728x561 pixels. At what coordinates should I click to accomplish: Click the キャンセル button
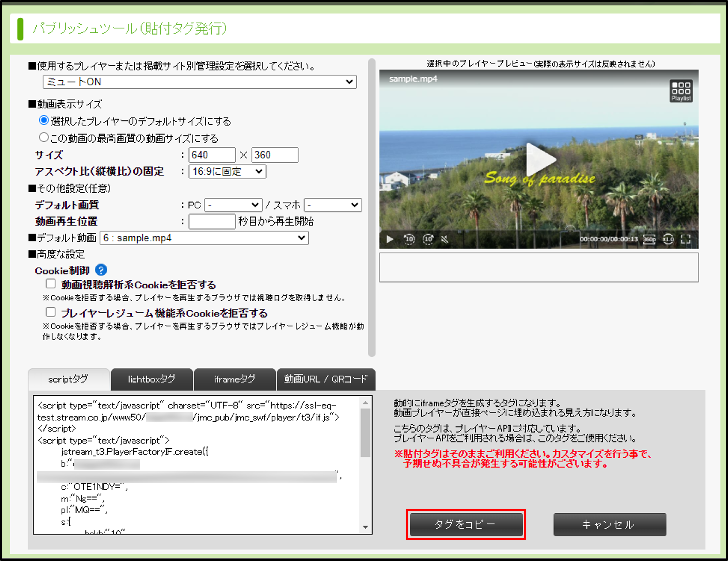click(x=610, y=524)
